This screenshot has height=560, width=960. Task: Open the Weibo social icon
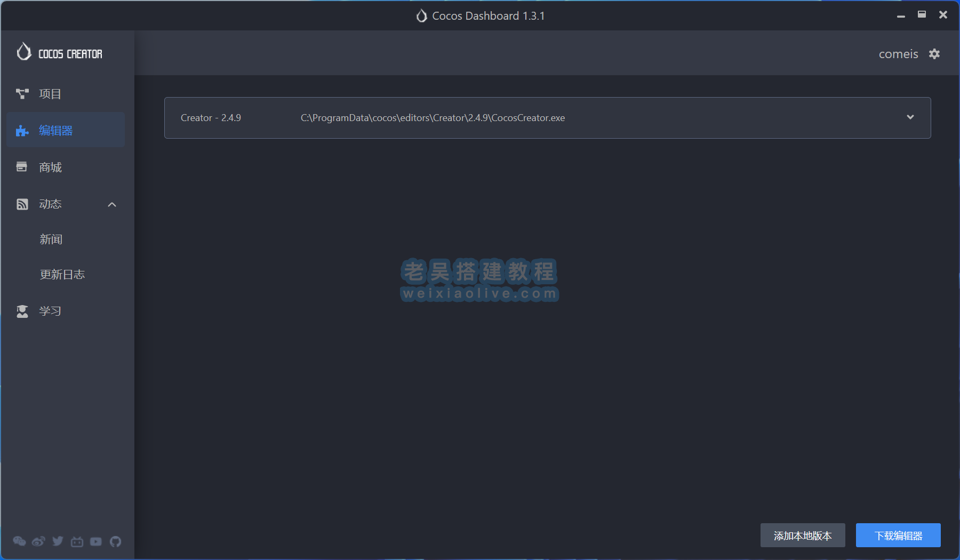coord(38,541)
